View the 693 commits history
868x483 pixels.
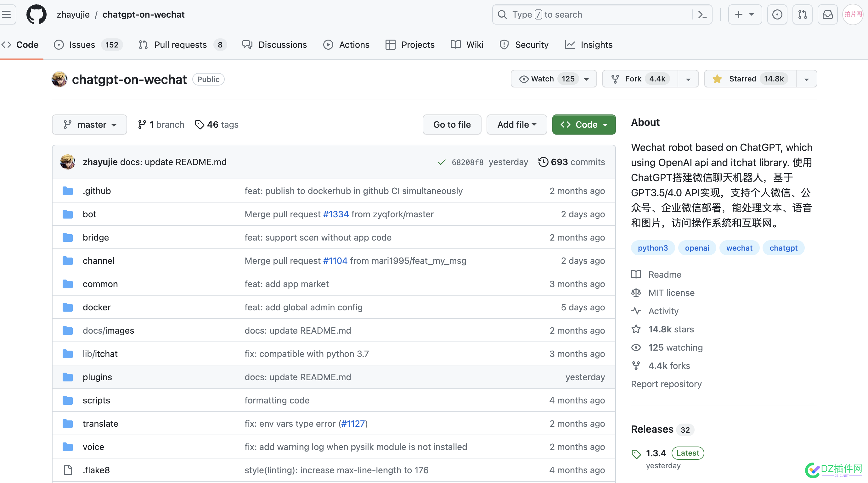(572, 162)
